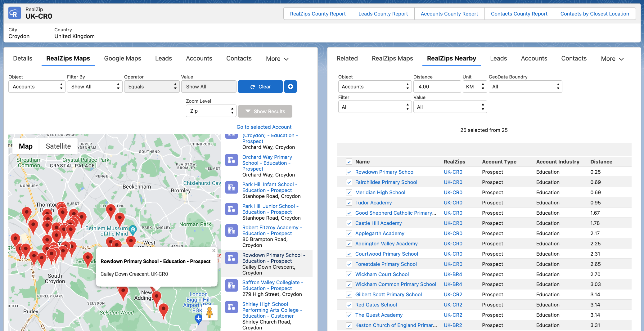Click the Accounts County Report button
This screenshot has height=331, width=644.
[x=449, y=14]
